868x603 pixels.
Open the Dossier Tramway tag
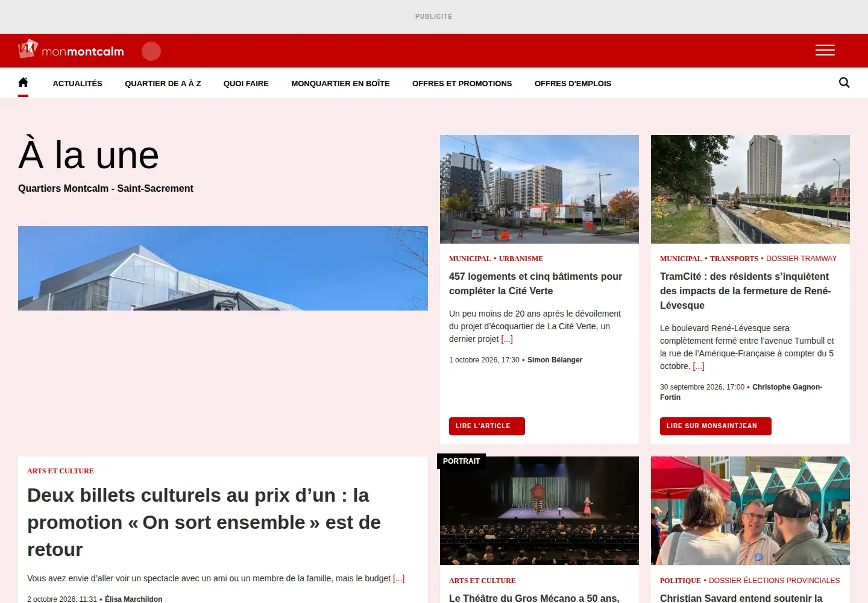click(x=801, y=259)
